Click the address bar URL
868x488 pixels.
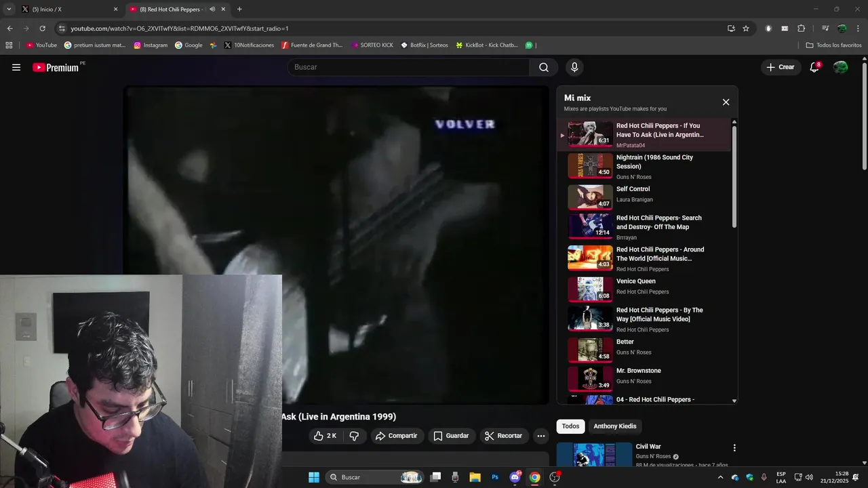(x=180, y=28)
